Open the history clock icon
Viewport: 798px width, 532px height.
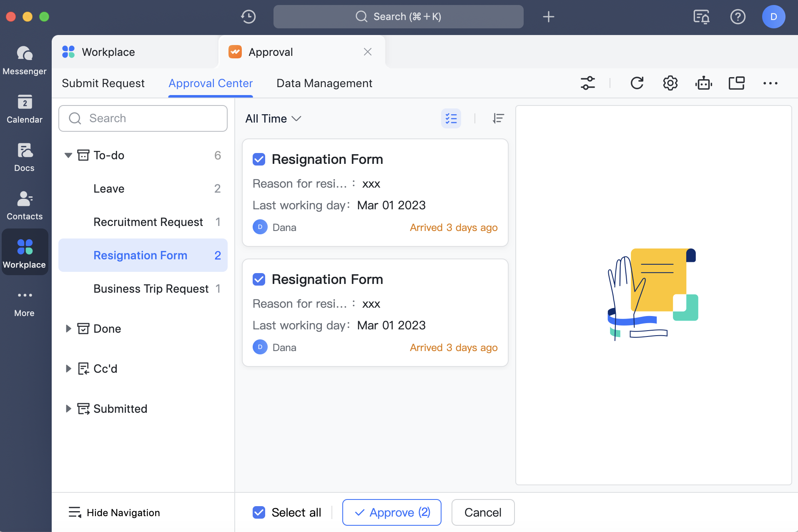click(x=248, y=17)
